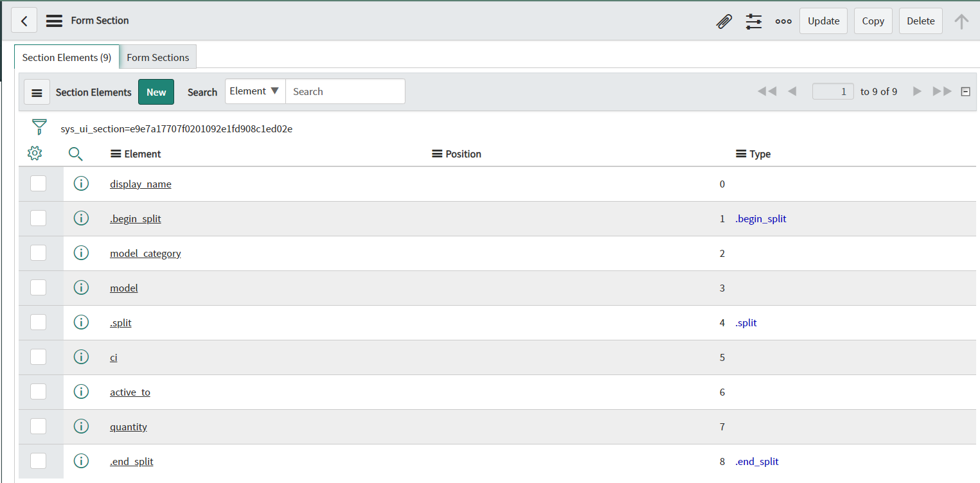Click the .end_split Type value

click(x=757, y=462)
